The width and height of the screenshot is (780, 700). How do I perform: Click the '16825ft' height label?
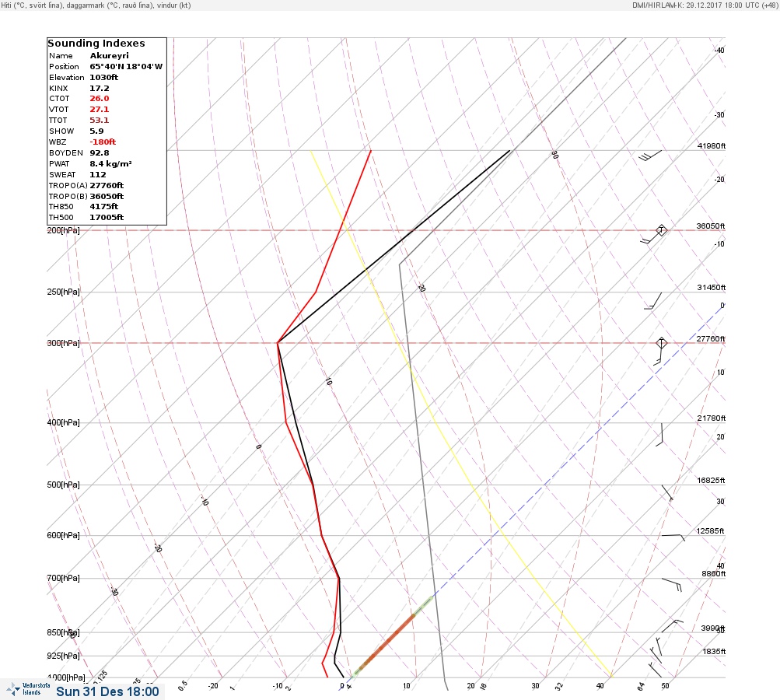pyautogui.click(x=712, y=481)
